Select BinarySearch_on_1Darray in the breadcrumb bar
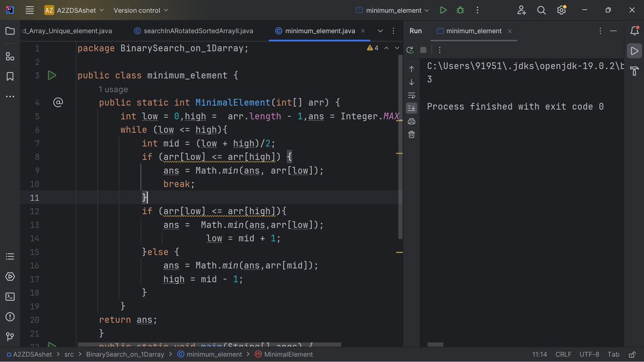The width and height of the screenshot is (644, 362). (124, 354)
